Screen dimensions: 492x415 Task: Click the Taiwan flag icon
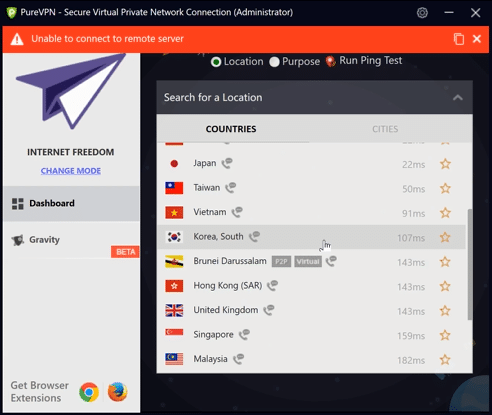click(174, 188)
